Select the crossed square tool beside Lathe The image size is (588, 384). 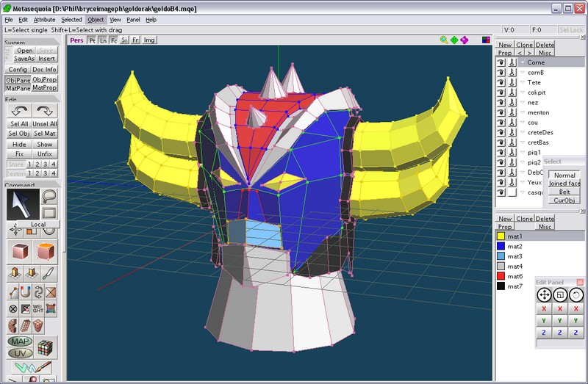51,291
